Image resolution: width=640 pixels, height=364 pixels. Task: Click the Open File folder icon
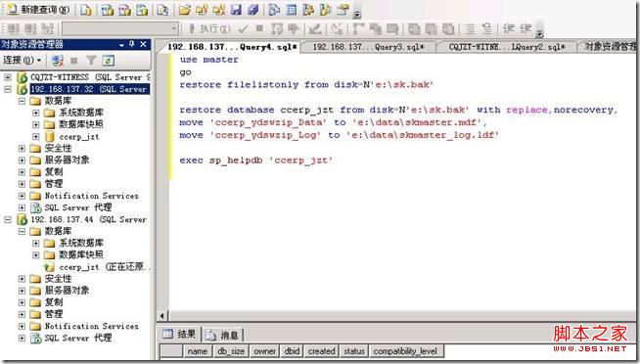pos(185,10)
